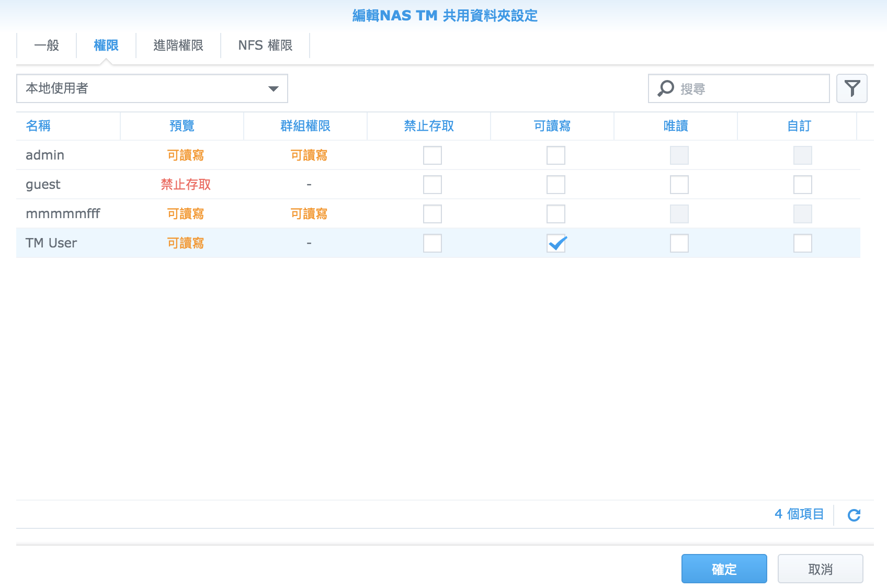The height and width of the screenshot is (588, 887).
Task: Sort by the 名稱 column header
Action: click(39, 126)
